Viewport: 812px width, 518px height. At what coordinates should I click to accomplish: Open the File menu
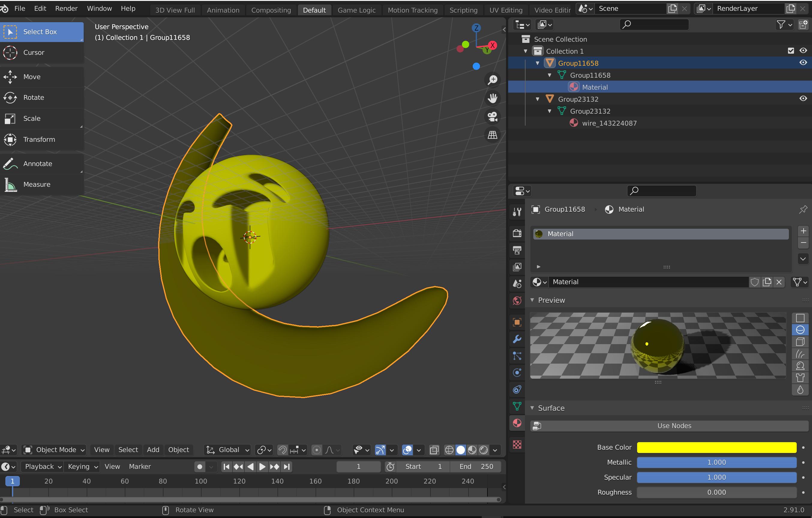point(19,8)
